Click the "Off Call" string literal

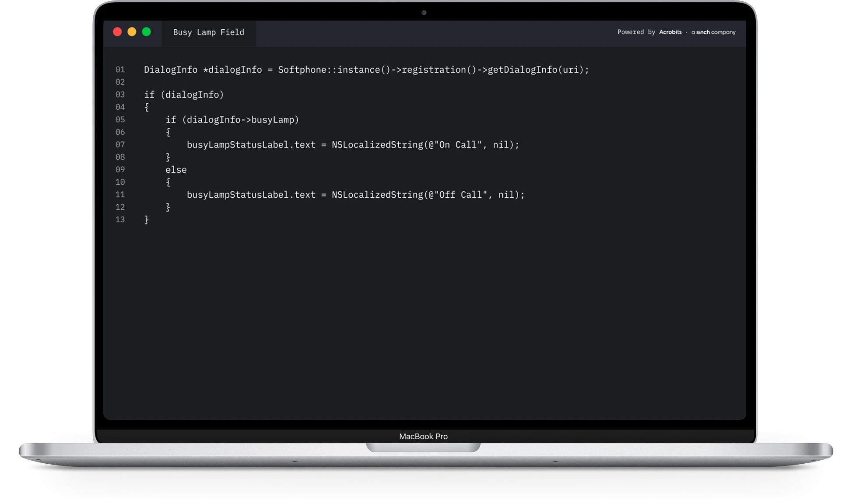[x=460, y=195]
